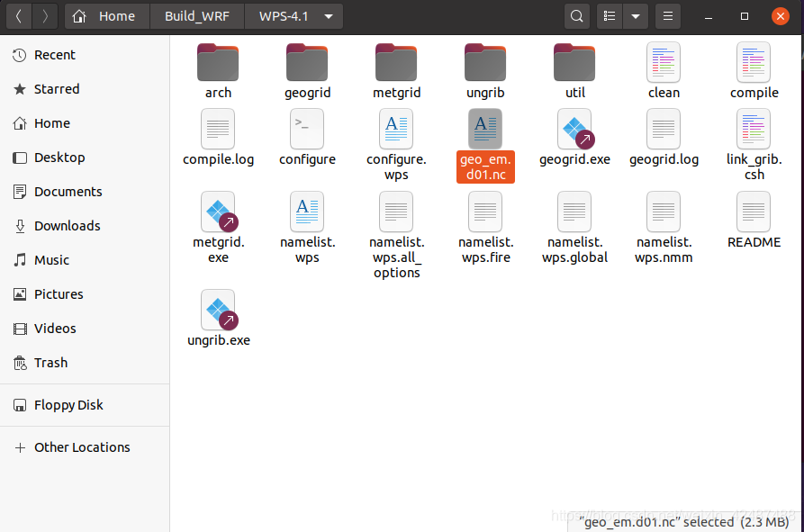Open Music in sidebar
This screenshot has width=804, height=532.
tap(85, 260)
